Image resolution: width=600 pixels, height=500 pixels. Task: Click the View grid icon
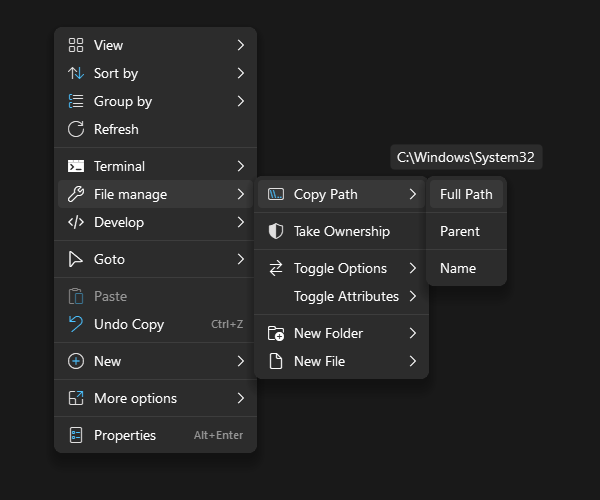coord(75,45)
